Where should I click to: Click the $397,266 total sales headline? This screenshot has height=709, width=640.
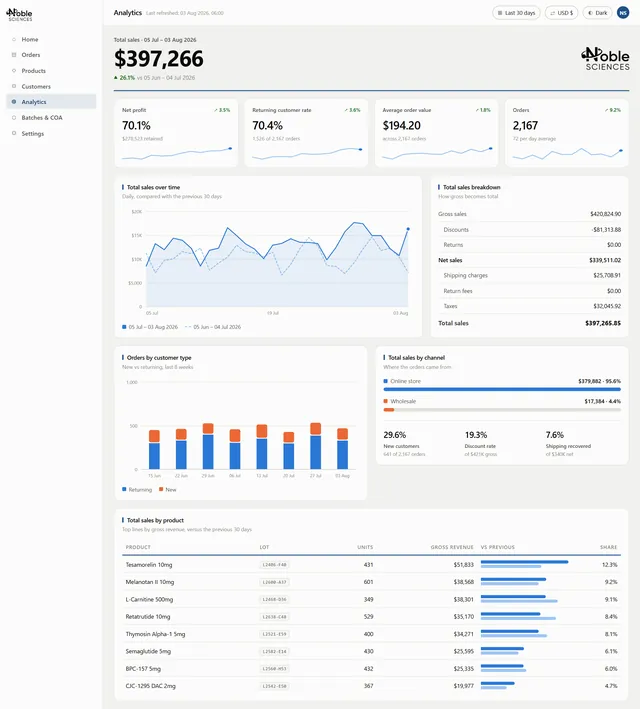pyautogui.click(x=159, y=59)
